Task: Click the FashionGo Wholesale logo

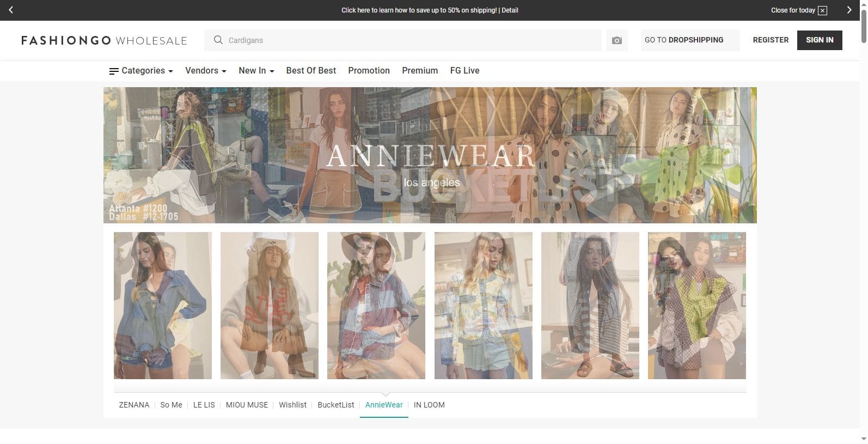Action: click(104, 40)
